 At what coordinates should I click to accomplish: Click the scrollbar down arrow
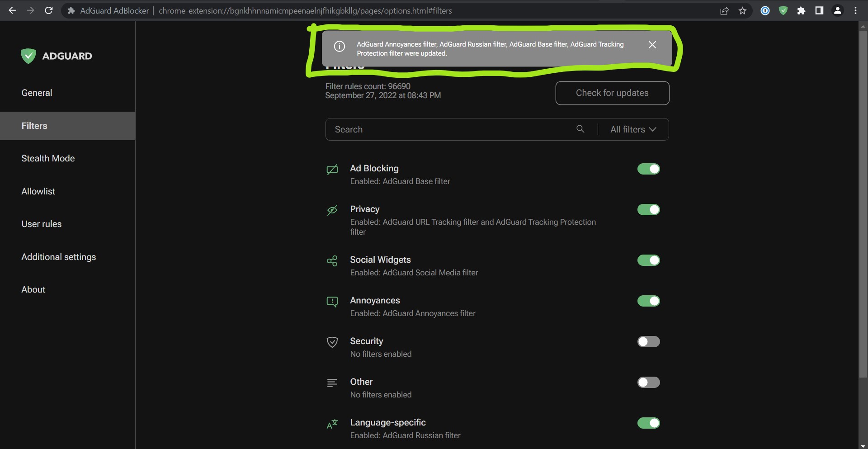(x=863, y=445)
